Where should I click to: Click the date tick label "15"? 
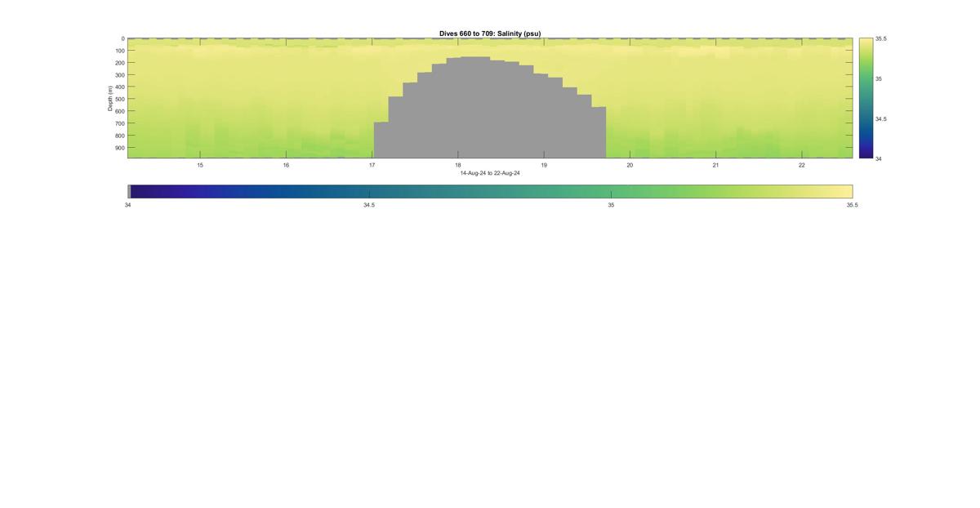point(200,165)
